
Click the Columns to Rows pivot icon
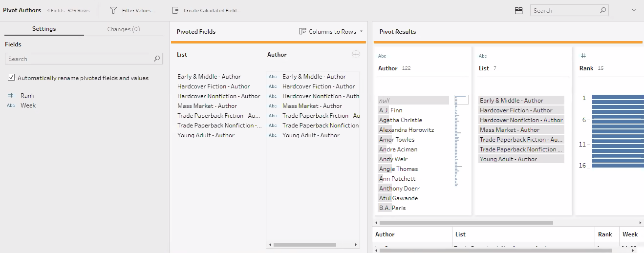(302, 32)
